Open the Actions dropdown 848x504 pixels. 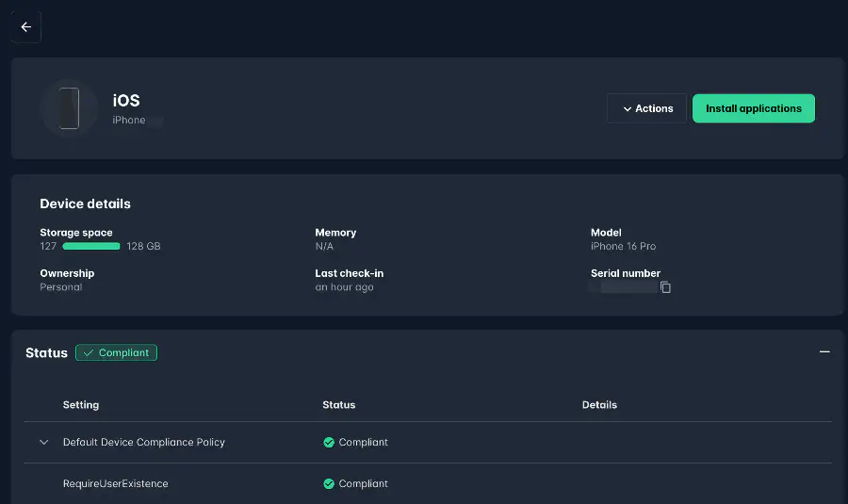click(x=646, y=108)
